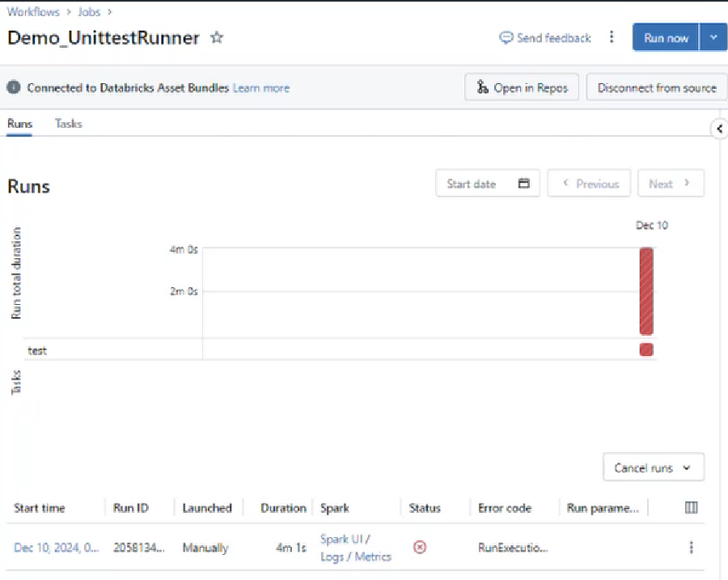Click the Run ID column header
Screen dimensions: 728x580
(x=130, y=508)
